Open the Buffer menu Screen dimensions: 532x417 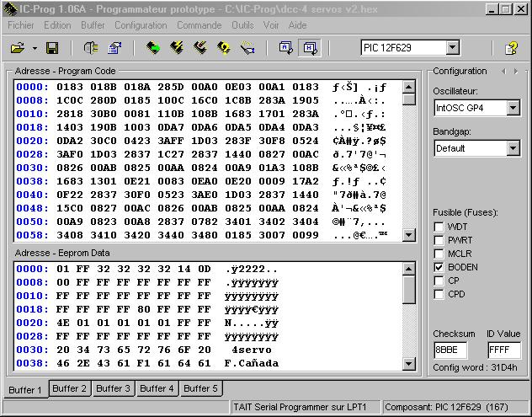coord(93,25)
